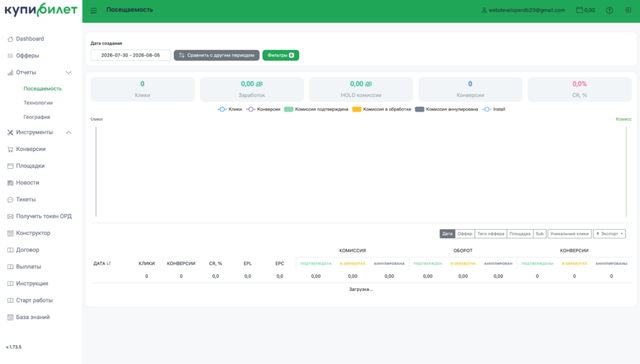640x364 pixels.
Task: Click the Тикеты chat bubble icon
Action: tap(10, 200)
